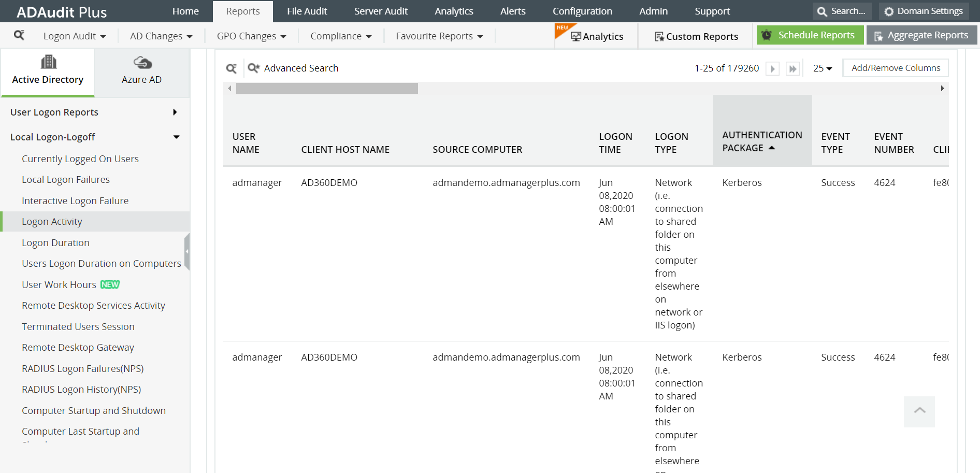The height and width of the screenshot is (473, 980).
Task: Open Local Logon Failures report
Action: point(66,180)
